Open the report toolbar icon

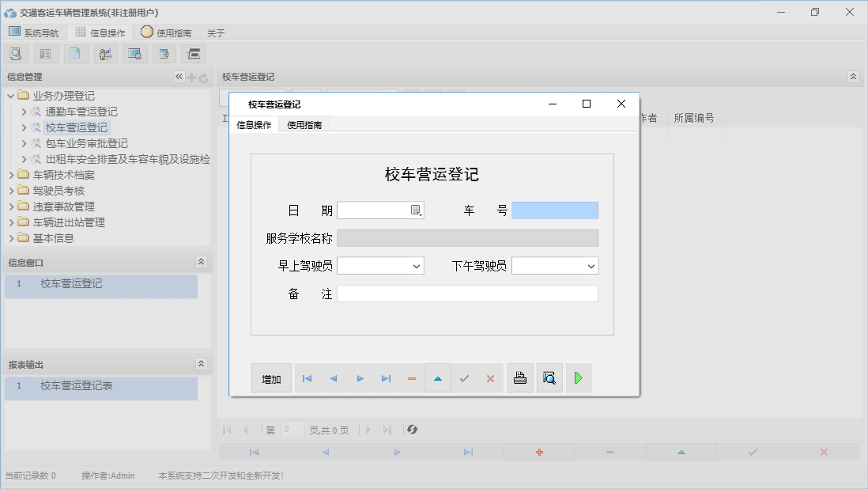(x=45, y=53)
